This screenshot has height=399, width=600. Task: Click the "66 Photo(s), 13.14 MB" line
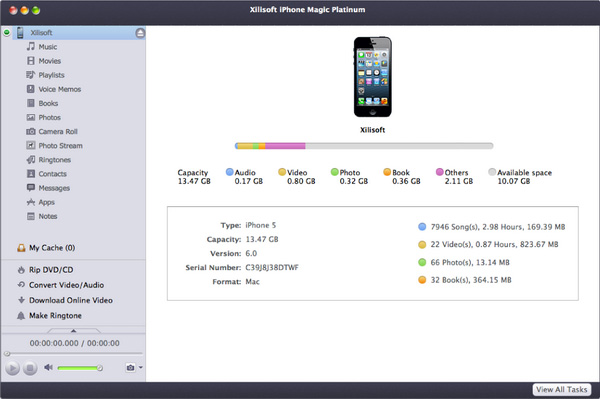click(x=470, y=262)
